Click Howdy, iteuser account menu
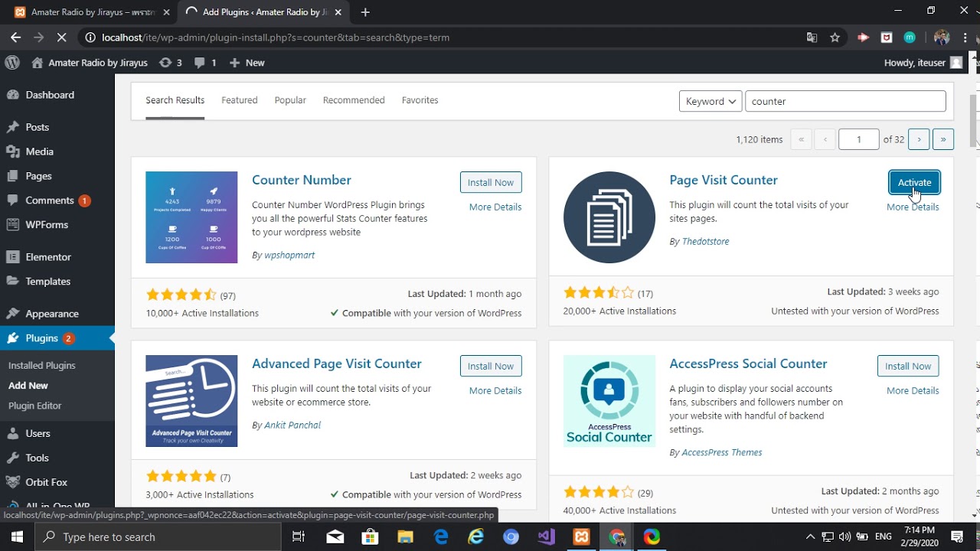The height and width of the screenshot is (551, 980). (x=923, y=63)
